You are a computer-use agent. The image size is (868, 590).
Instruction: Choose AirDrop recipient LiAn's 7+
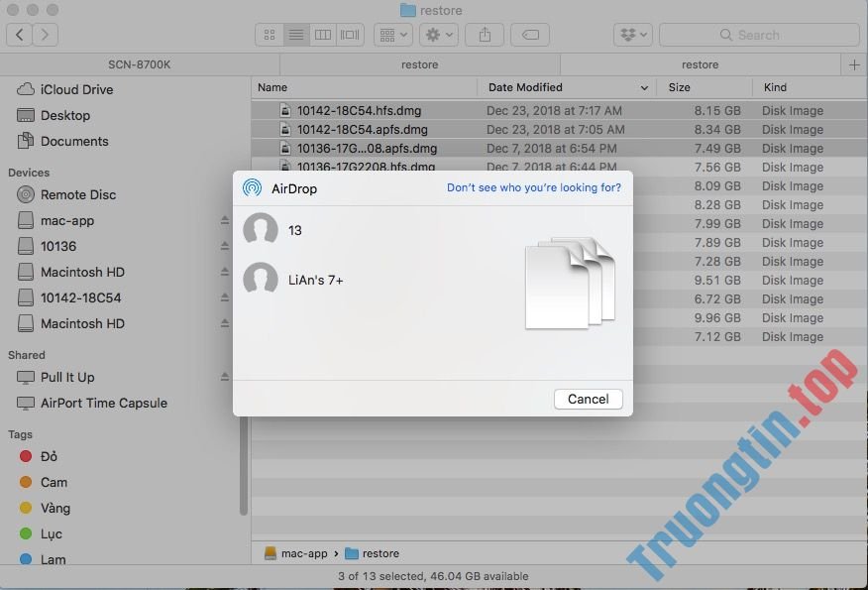[294, 280]
